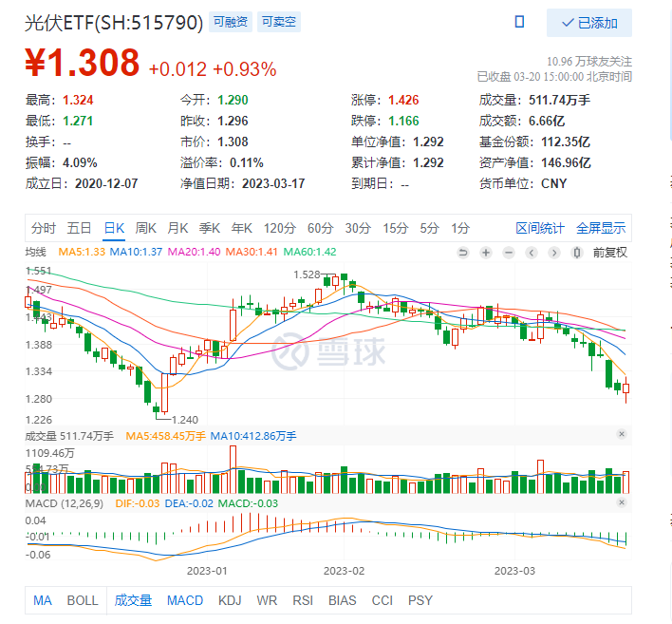The height and width of the screenshot is (624, 672).
Task: Switch to 60分 interval tab
Action: click(320, 228)
